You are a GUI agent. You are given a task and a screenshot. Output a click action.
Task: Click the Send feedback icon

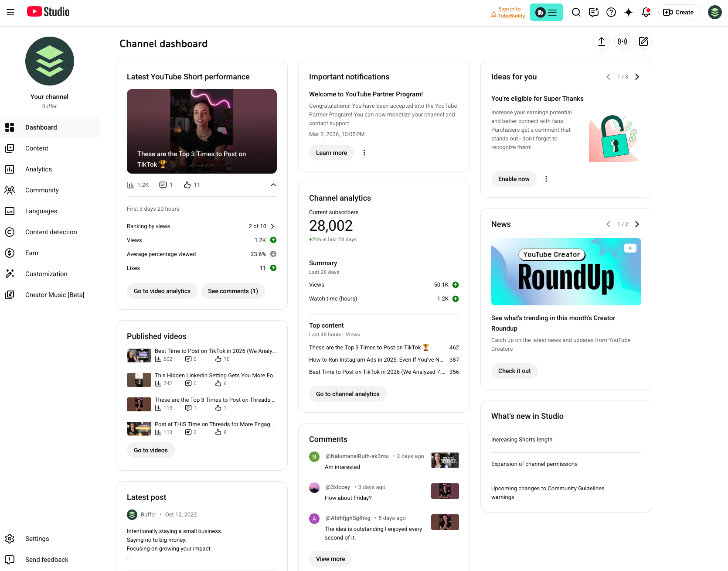pyautogui.click(x=10, y=560)
